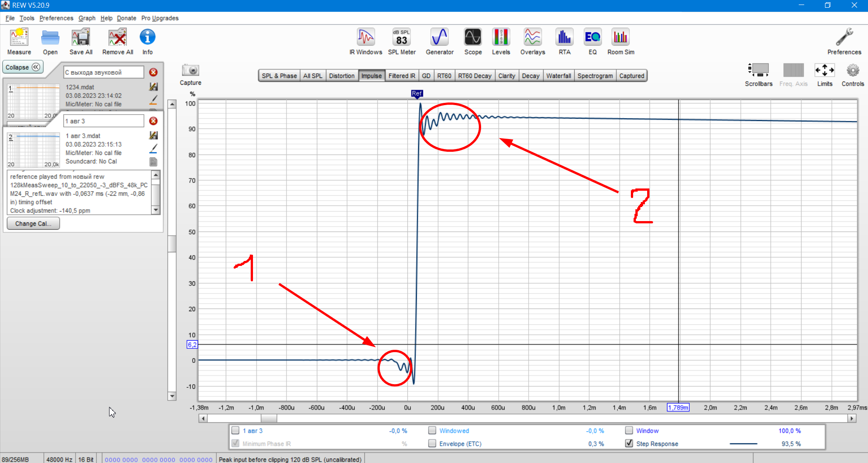Click the Save All icon
The image size is (868, 463).
81,37
